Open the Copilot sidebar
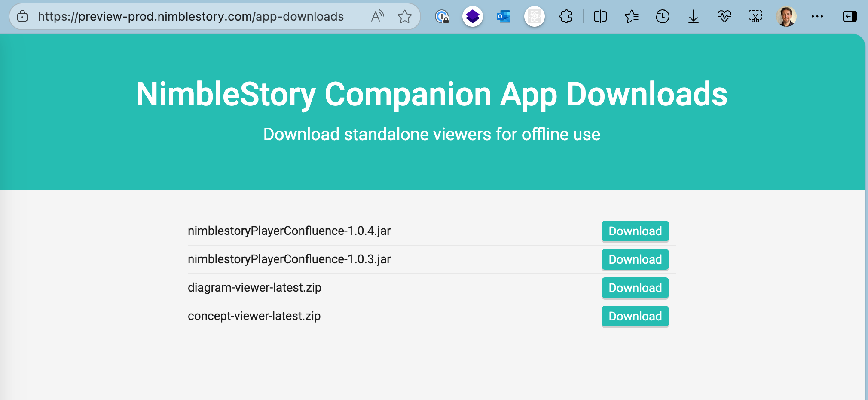868x400 pixels. pyautogui.click(x=849, y=16)
